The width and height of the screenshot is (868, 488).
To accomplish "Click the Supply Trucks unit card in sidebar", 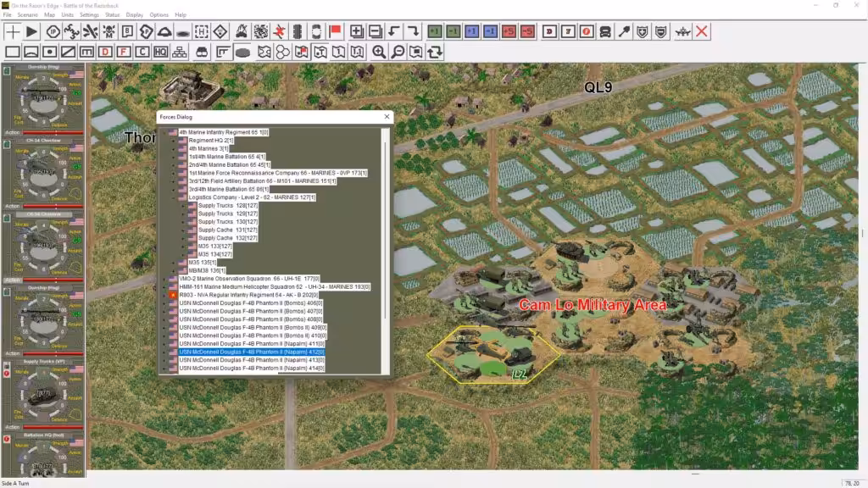I will pyautogui.click(x=42, y=395).
